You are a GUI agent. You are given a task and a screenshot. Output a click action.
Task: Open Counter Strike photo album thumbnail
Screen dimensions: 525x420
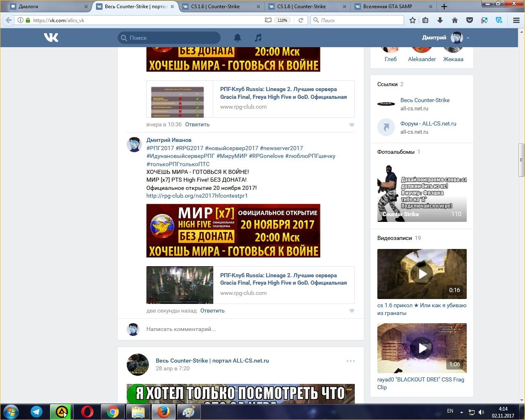pos(422,193)
